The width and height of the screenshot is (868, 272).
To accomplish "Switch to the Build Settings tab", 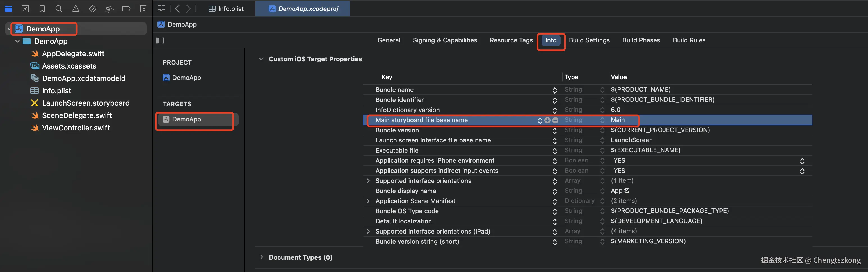I will [x=589, y=40].
